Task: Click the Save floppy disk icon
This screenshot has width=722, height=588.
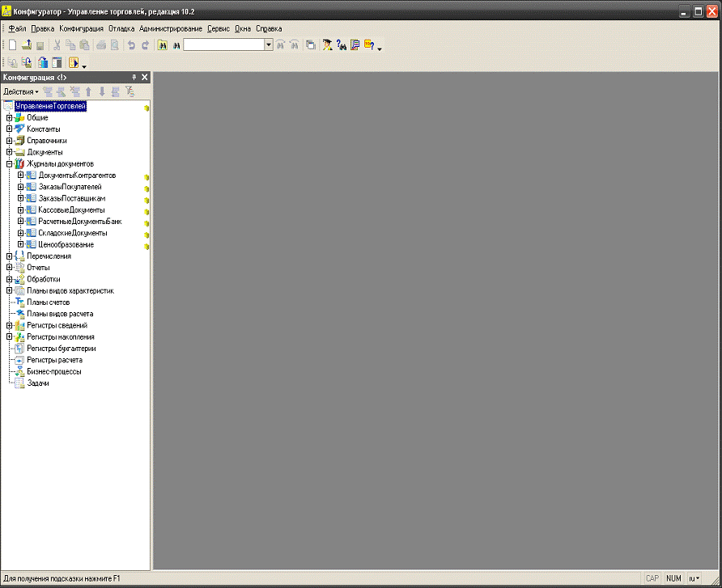Action: (x=40, y=45)
